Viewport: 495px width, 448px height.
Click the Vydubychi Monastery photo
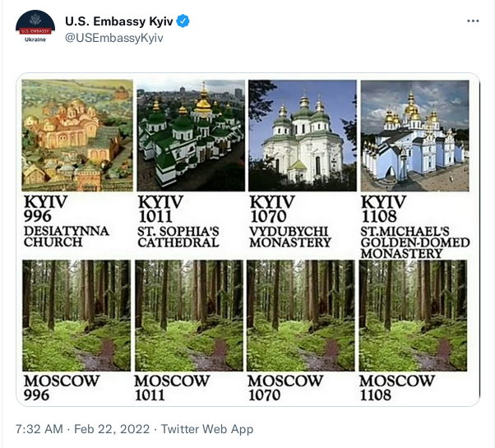point(302,136)
